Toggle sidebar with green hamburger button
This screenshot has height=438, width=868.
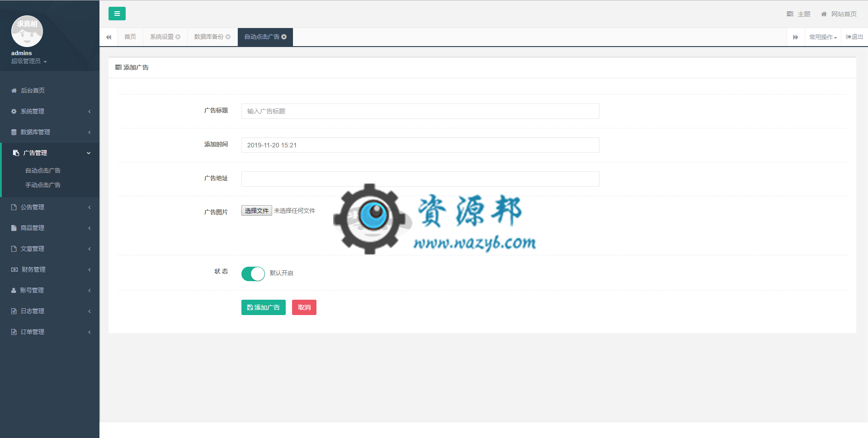tap(117, 14)
